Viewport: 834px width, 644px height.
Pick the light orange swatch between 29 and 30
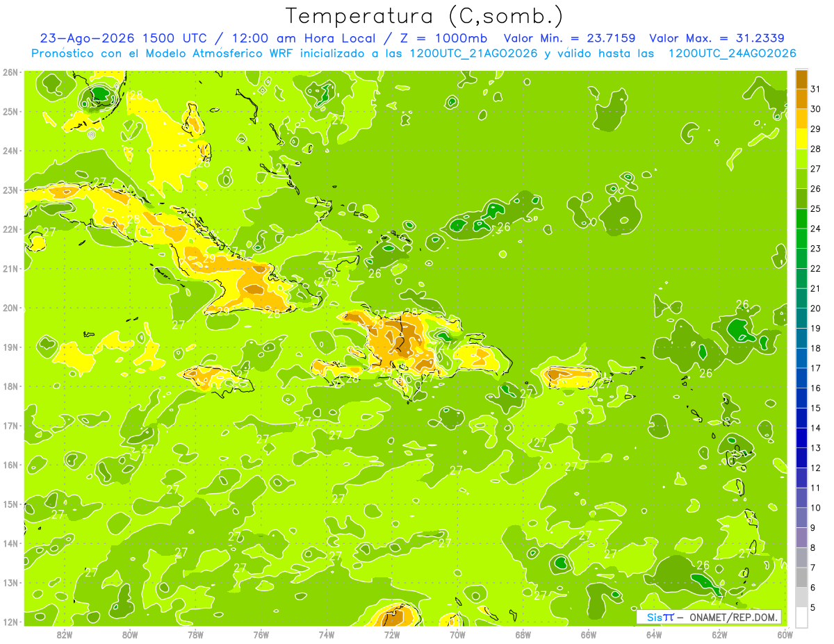[801, 119]
